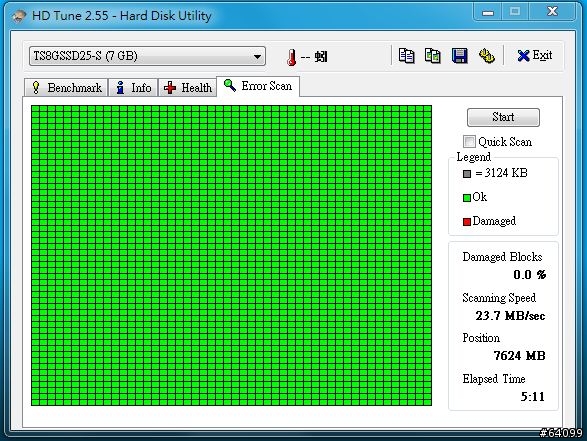
Task: Click the red Damaged legend swatch
Action: tap(467, 222)
